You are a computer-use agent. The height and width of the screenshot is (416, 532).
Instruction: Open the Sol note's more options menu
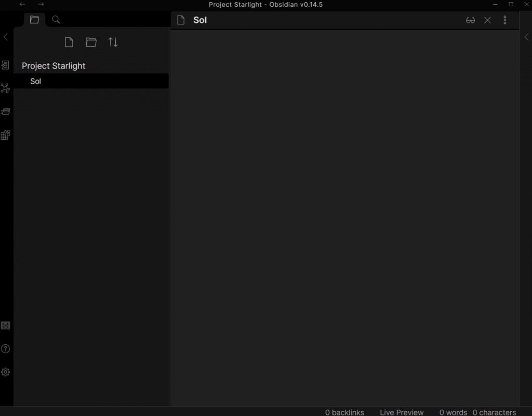point(504,20)
